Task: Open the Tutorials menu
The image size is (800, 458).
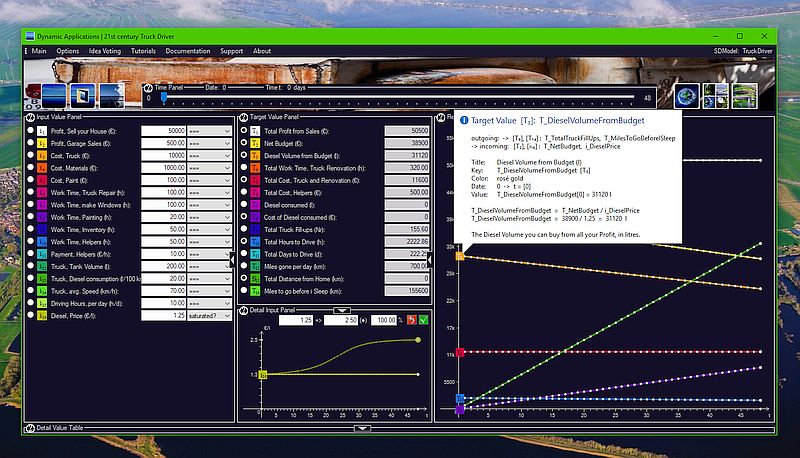Action: pyautogui.click(x=143, y=51)
